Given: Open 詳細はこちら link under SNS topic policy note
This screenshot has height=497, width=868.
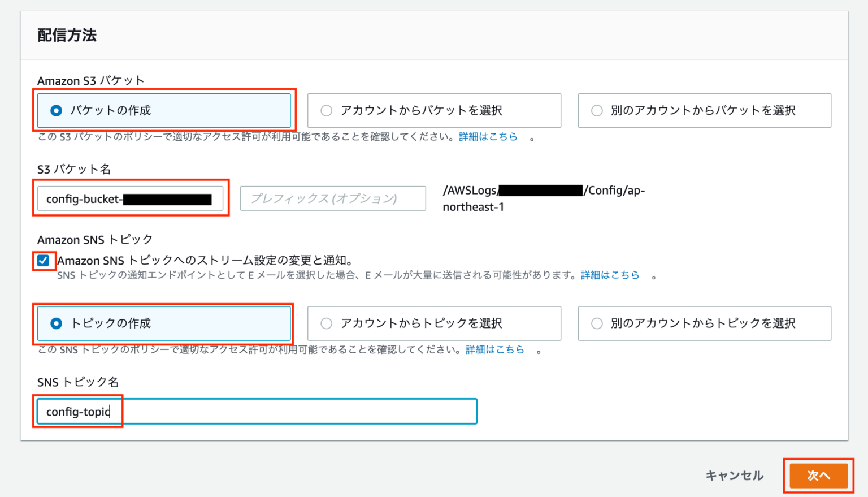Looking at the screenshot, I should [494, 350].
